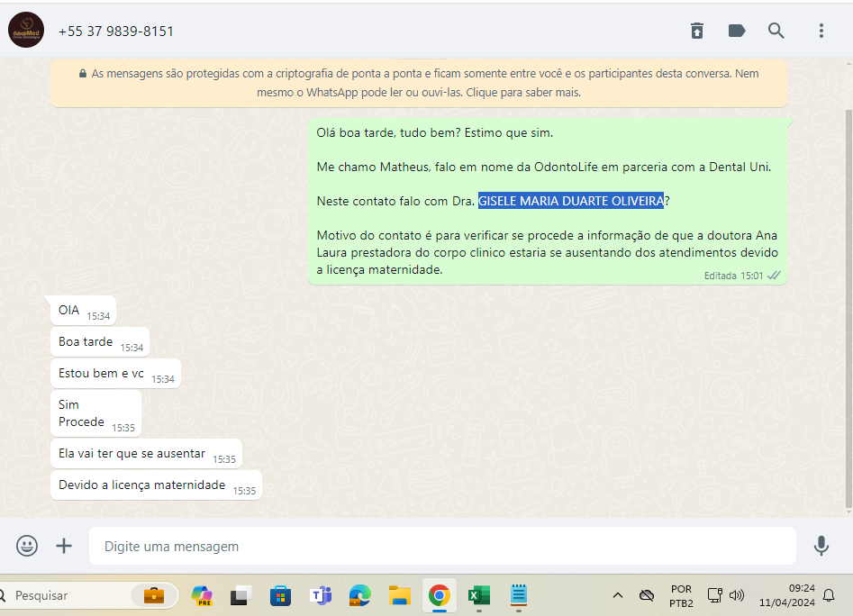
Task: Click highlighted name GISELE MARIA DUARTE OLIVEIRA
Action: [x=571, y=201]
